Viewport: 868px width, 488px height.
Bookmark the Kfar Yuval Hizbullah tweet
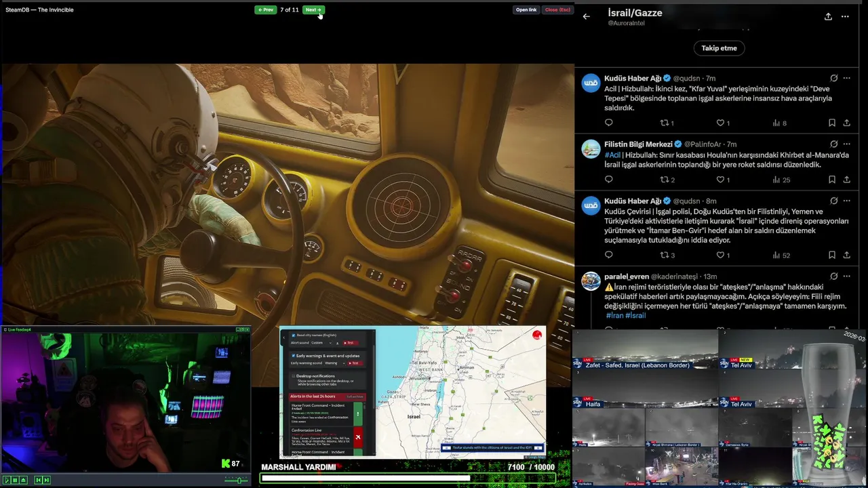831,123
